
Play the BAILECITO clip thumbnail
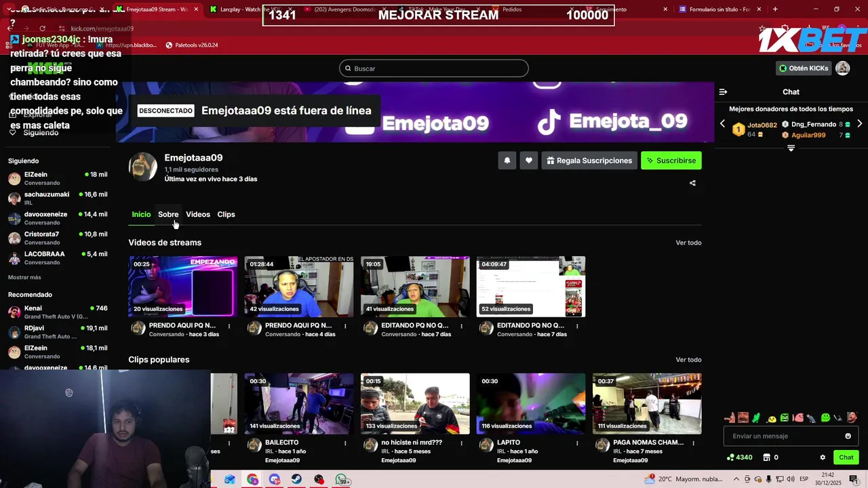299,404
